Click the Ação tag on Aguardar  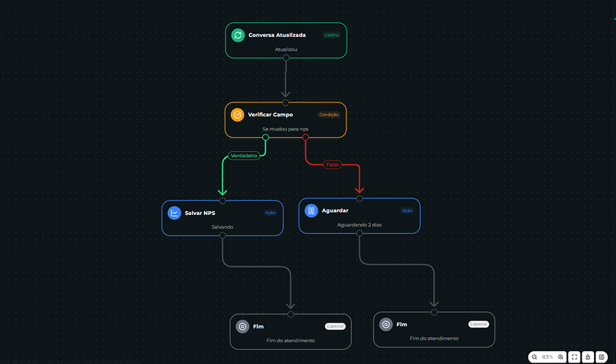pos(407,211)
